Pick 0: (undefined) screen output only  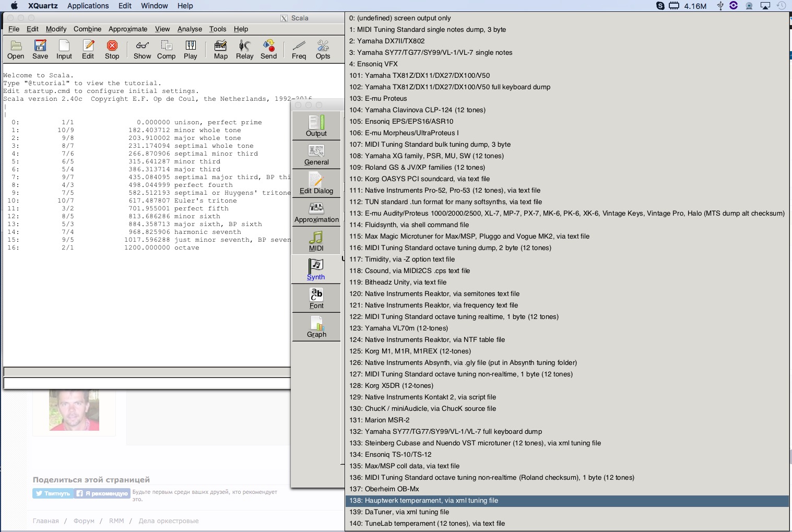400,18
